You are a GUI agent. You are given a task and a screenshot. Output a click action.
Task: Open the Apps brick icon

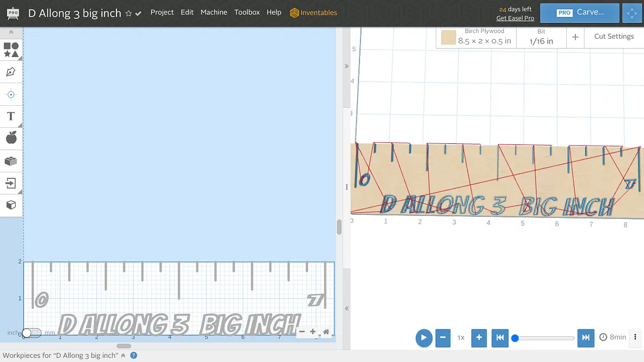pos(11,161)
